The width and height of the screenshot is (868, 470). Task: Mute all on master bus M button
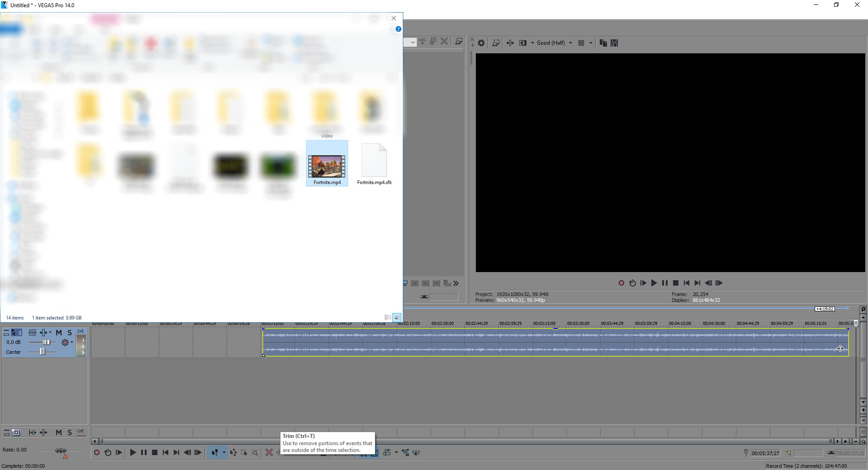[59, 432]
